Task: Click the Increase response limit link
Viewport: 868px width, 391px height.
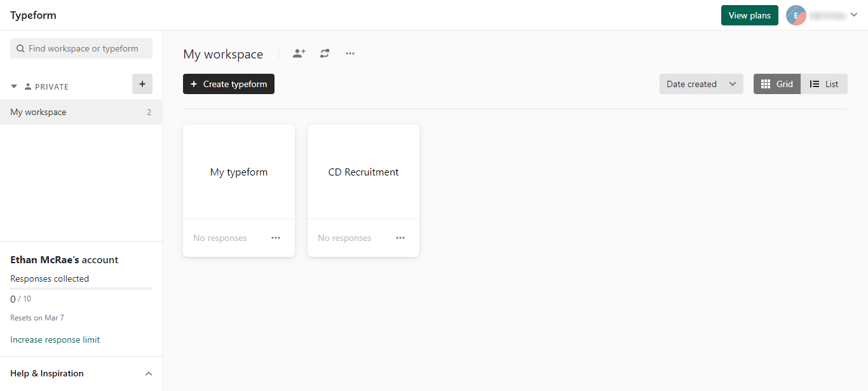Action: tap(55, 340)
